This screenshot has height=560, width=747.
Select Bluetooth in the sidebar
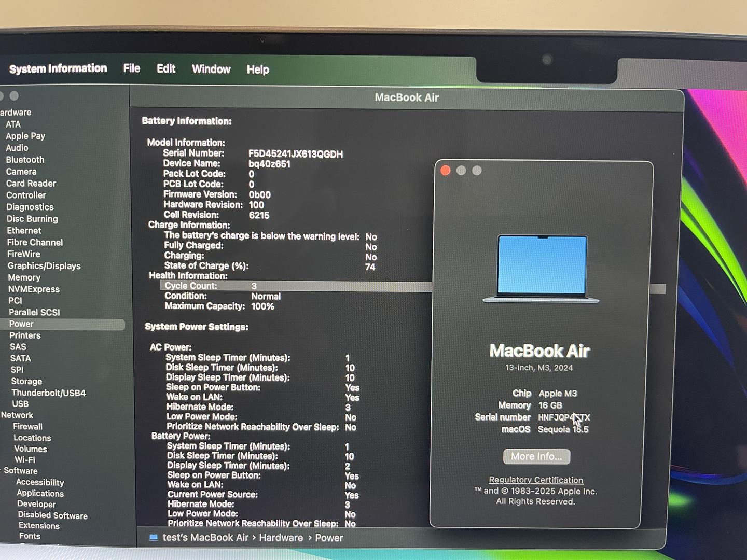click(x=25, y=160)
